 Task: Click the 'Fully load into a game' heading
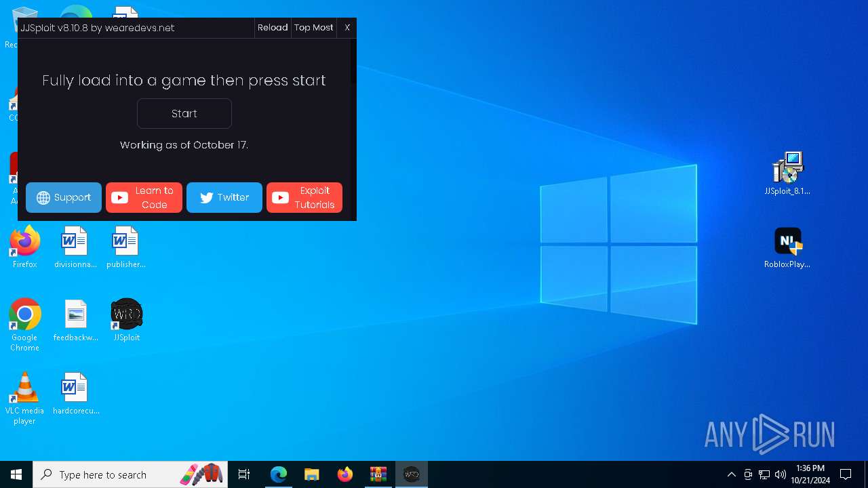[184, 80]
